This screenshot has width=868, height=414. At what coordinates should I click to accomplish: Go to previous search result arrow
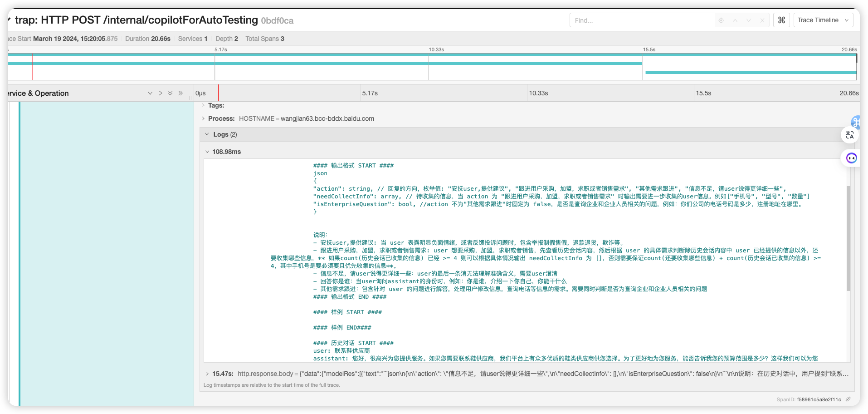735,20
